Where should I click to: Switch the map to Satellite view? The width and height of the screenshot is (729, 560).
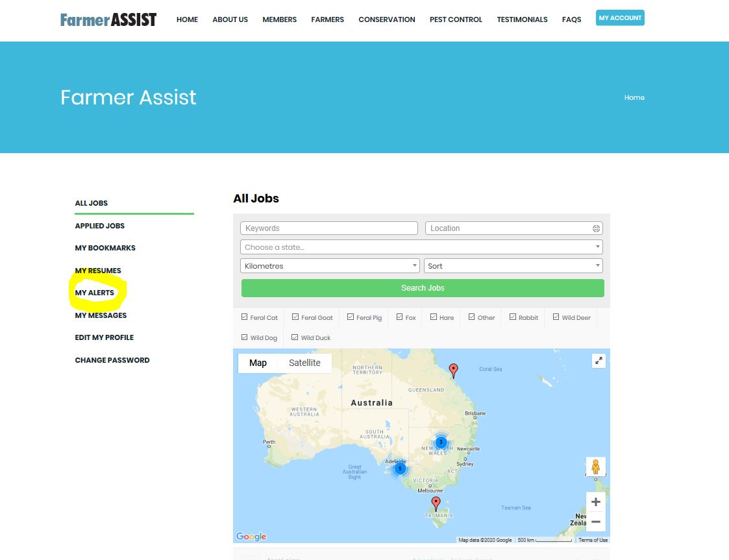click(x=304, y=363)
